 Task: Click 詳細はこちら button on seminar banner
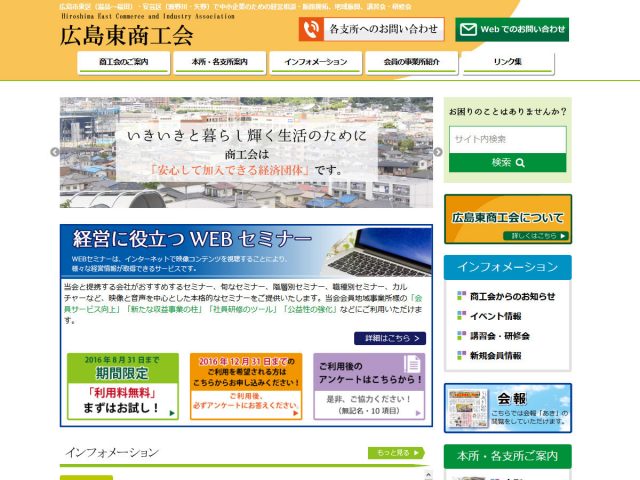point(388,338)
